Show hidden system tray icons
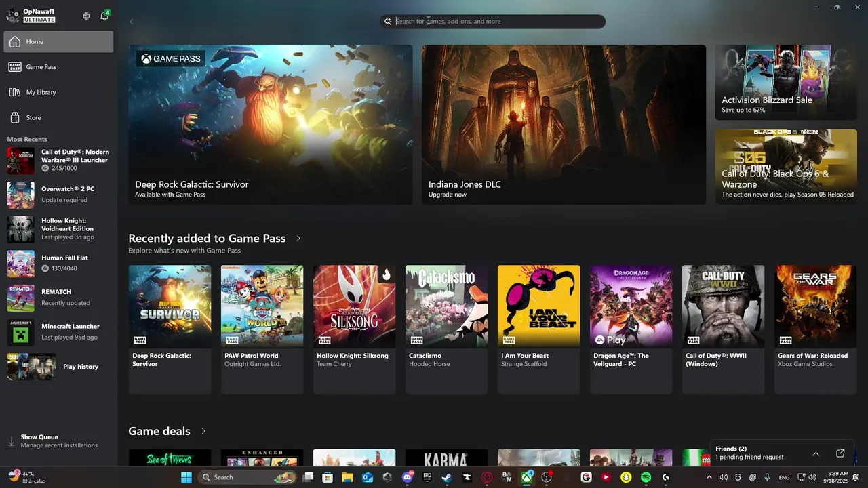The image size is (868, 488). pyautogui.click(x=709, y=477)
